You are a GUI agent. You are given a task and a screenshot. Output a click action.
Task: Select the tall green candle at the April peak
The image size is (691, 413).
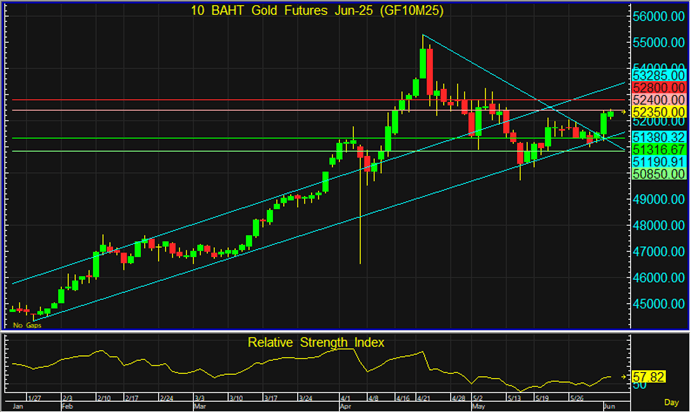422,65
